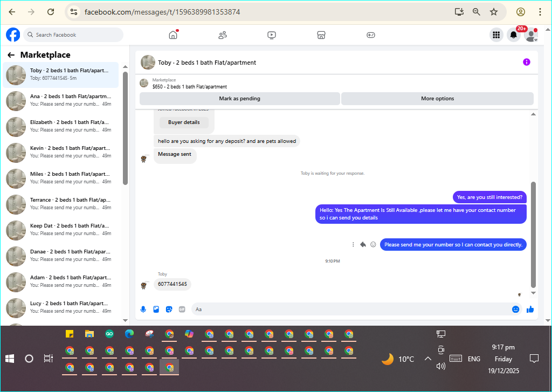This screenshot has width=552, height=392.
Task: Open the Facebook logo home link
Action: 13,35
